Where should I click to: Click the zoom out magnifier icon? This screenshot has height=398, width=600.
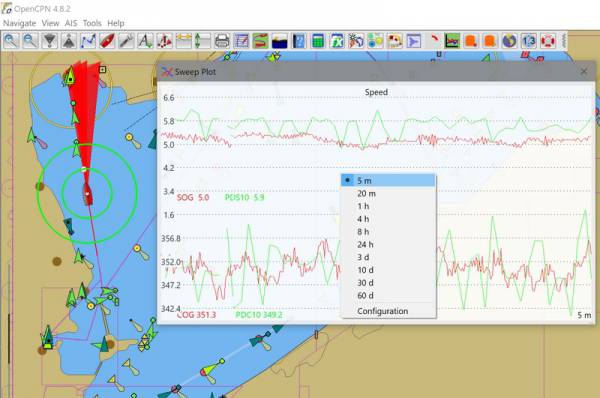pyautogui.click(x=30, y=41)
